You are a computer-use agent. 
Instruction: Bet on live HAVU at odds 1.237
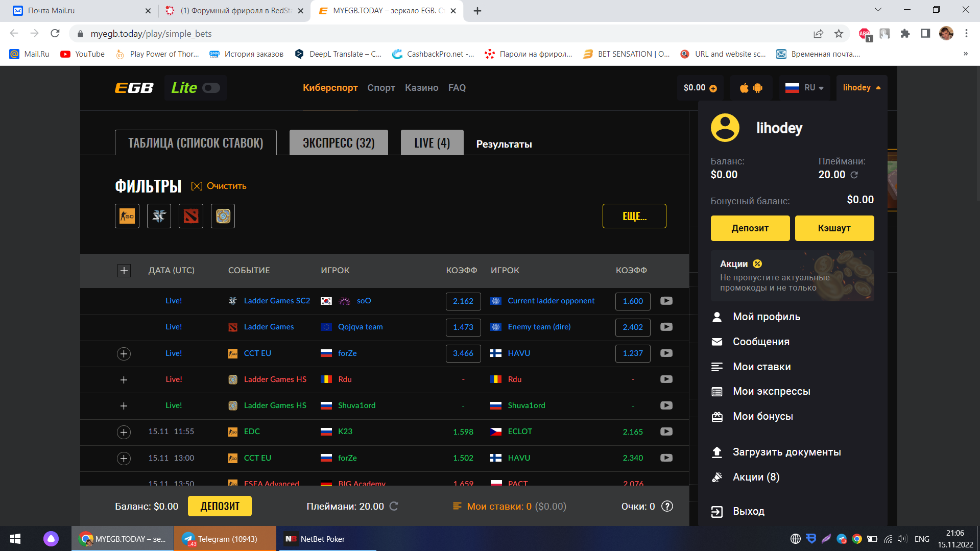click(633, 353)
